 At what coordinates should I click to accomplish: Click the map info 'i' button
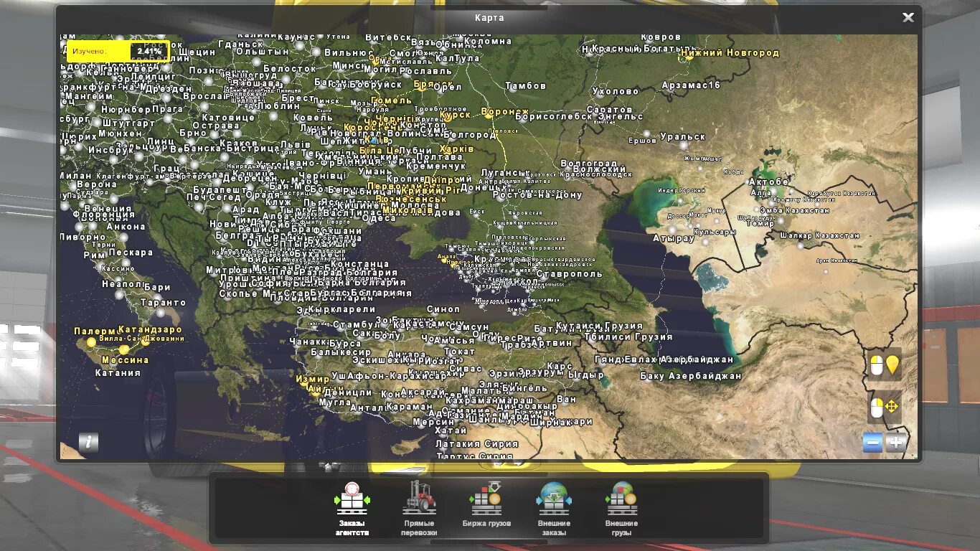pyautogui.click(x=89, y=442)
